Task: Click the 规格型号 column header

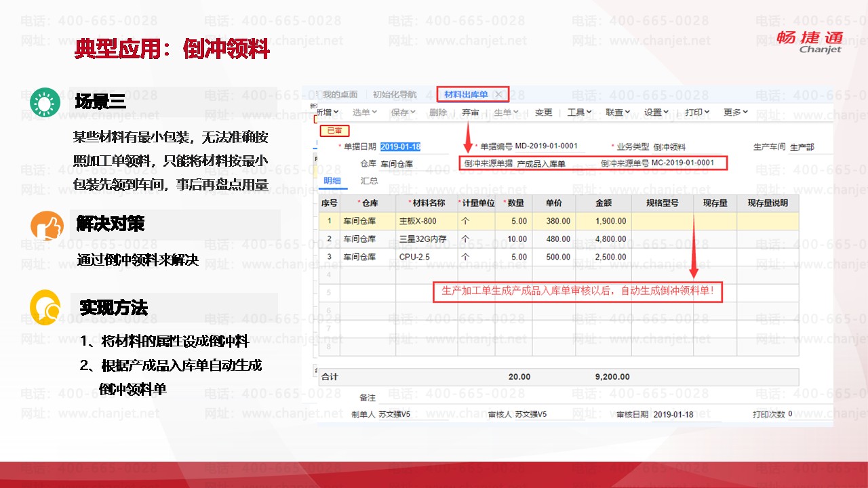Action: [662, 203]
